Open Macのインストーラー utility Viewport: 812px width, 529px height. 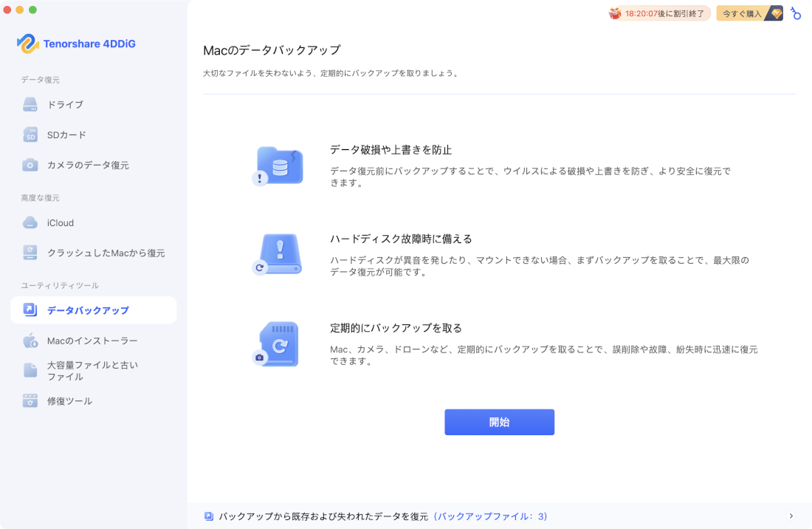93,341
